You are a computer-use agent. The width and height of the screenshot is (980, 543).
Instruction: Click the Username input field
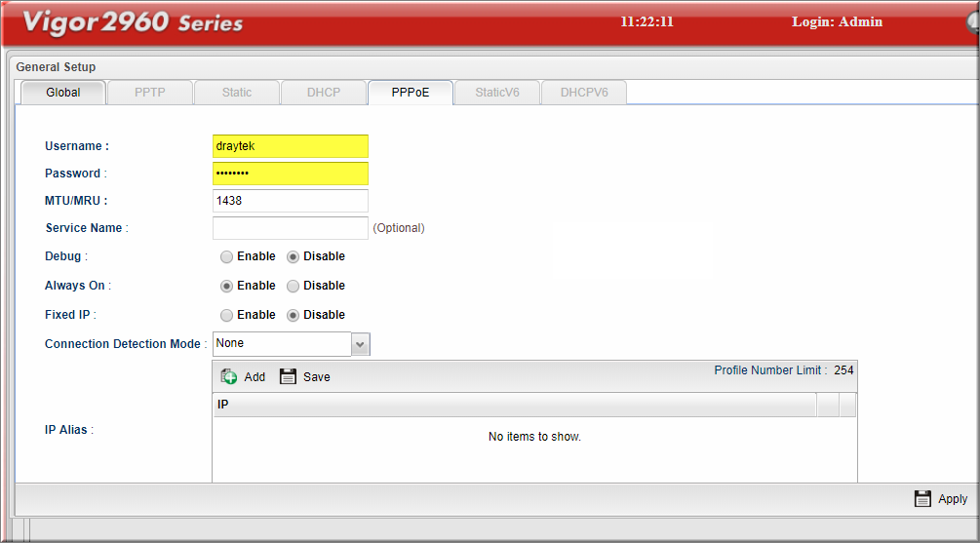coord(290,146)
